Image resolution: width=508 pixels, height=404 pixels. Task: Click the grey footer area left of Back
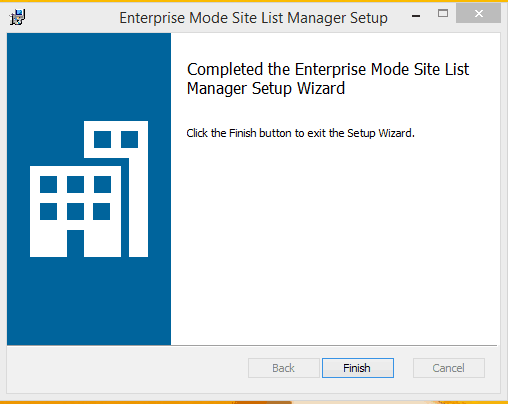click(x=127, y=368)
